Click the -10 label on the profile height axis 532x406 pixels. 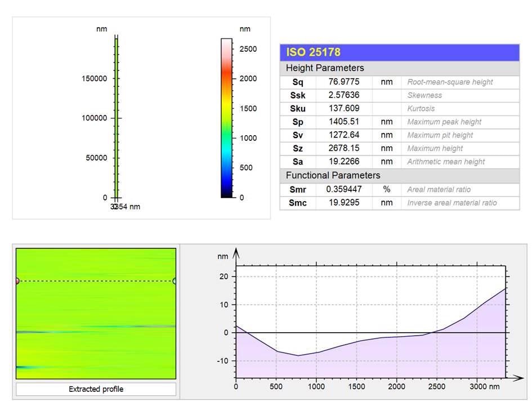(x=222, y=361)
